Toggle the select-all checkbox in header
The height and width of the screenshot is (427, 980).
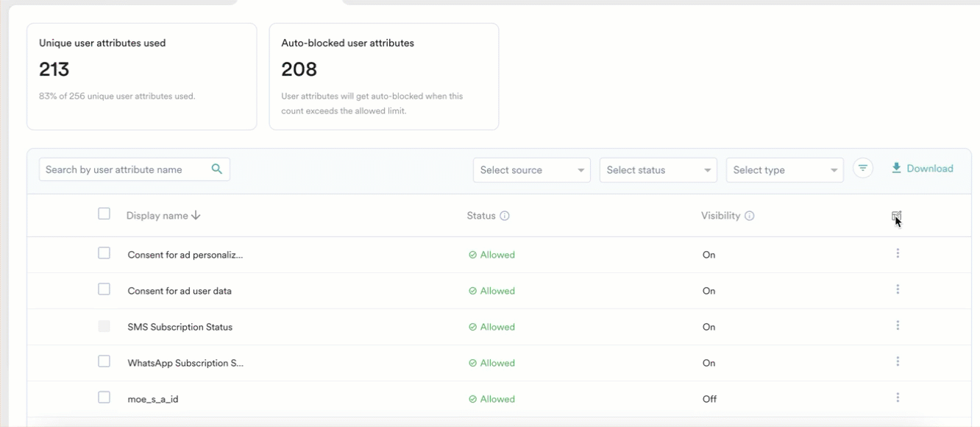pos(104,213)
